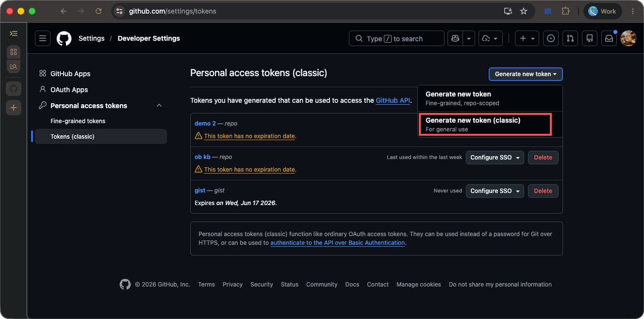Open the Terms footer link
The image size is (644, 319).
click(206, 285)
